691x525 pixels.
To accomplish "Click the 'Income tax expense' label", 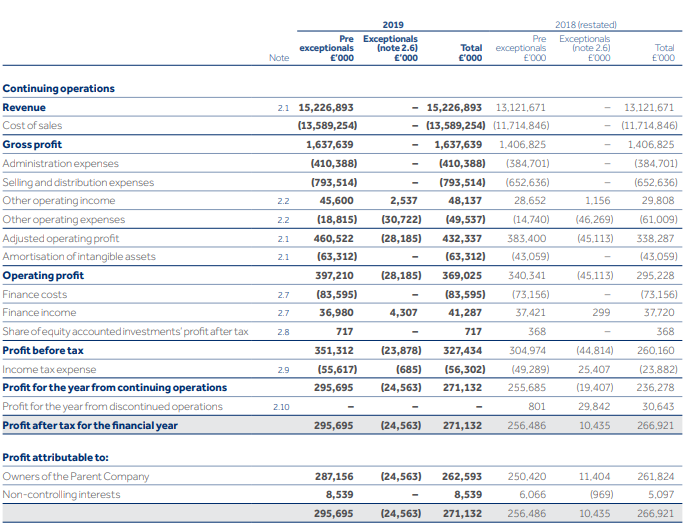I will coord(49,369).
